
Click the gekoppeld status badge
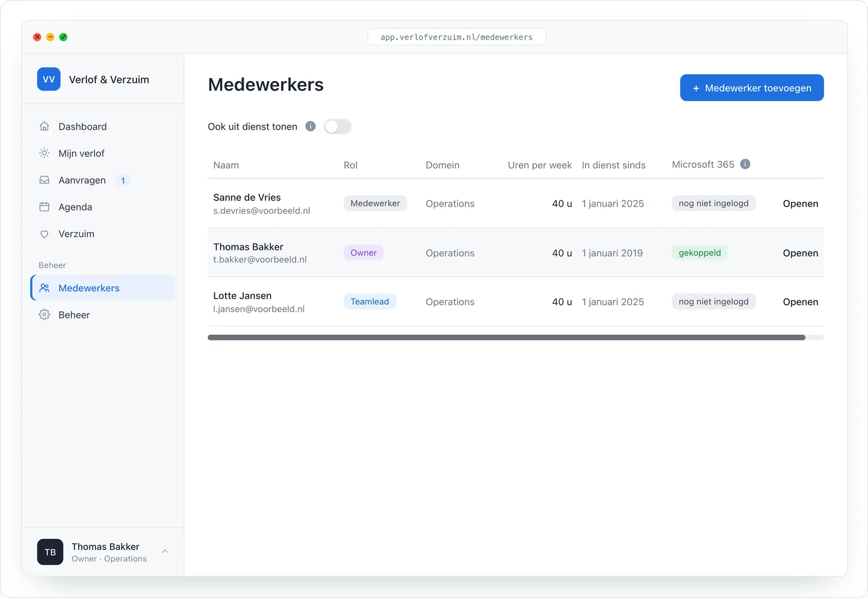pyautogui.click(x=700, y=253)
